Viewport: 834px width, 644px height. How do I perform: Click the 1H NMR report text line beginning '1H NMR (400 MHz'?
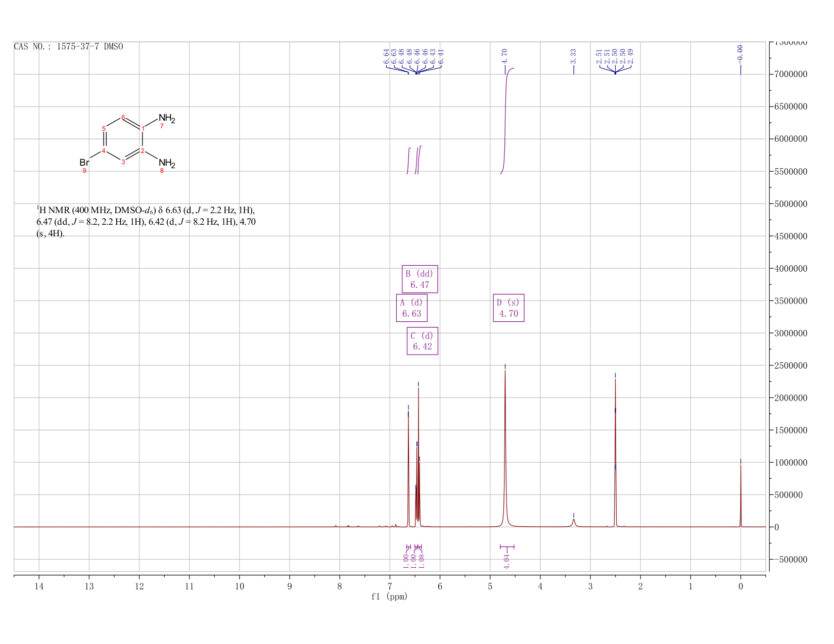(146, 210)
